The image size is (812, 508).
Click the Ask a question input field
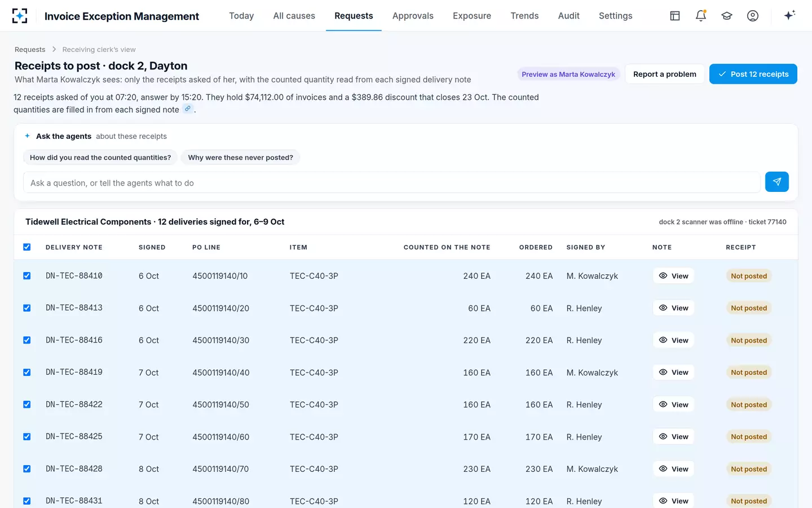pos(392,183)
